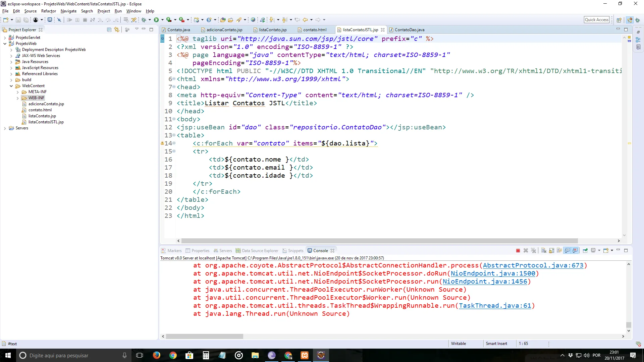Collapse the WebContent folder
644x362 pixels.
[11, 86]
